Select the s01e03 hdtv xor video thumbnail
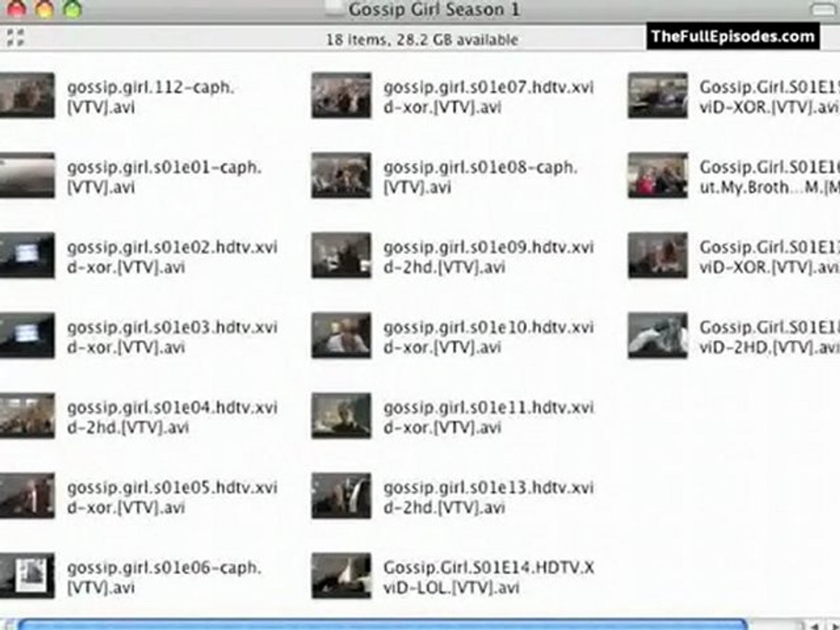Viewport: 840px width, 630px height. click(x=27, y=335)
